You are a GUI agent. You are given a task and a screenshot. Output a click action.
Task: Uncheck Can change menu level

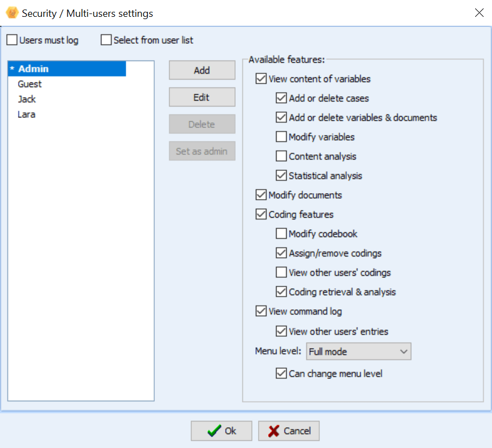point(281,373)
